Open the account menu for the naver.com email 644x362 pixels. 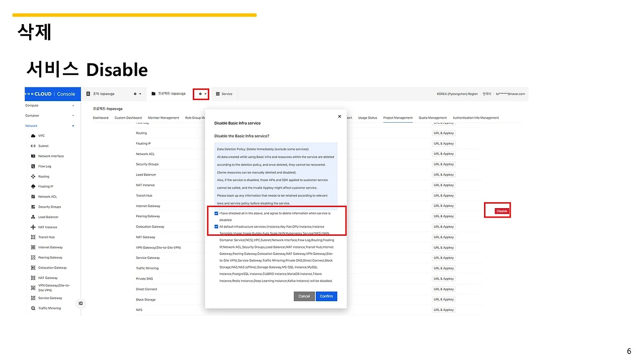[x=511, y=94]
